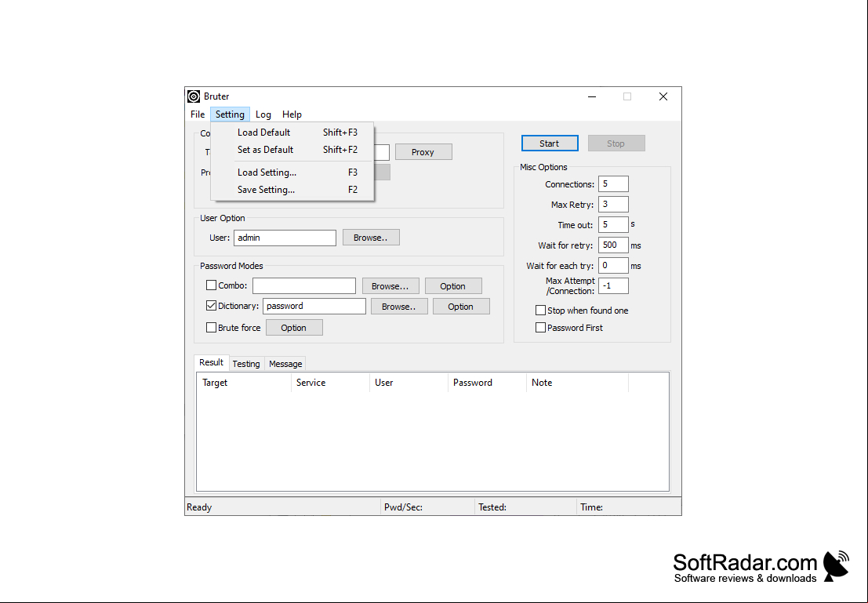
Task: Edit the Connections value field
Action: click(613, 183)
